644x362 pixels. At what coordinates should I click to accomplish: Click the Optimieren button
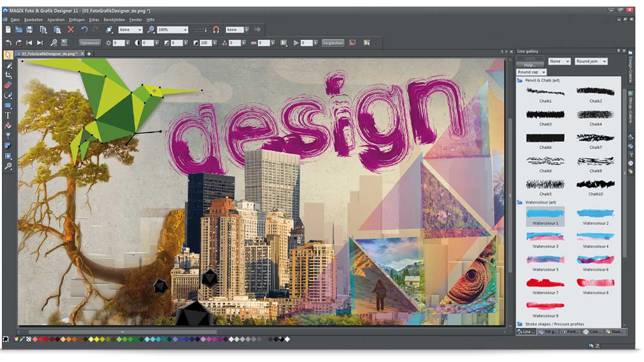pos(90,43)
